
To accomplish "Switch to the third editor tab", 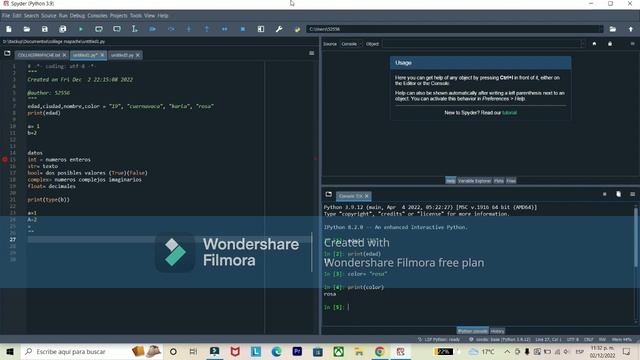I will 122,55.
